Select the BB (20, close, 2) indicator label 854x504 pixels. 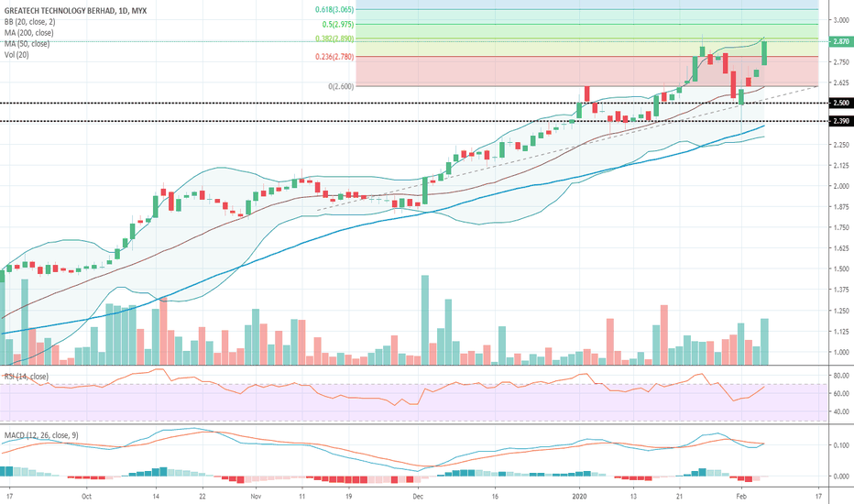click(29, 22)
